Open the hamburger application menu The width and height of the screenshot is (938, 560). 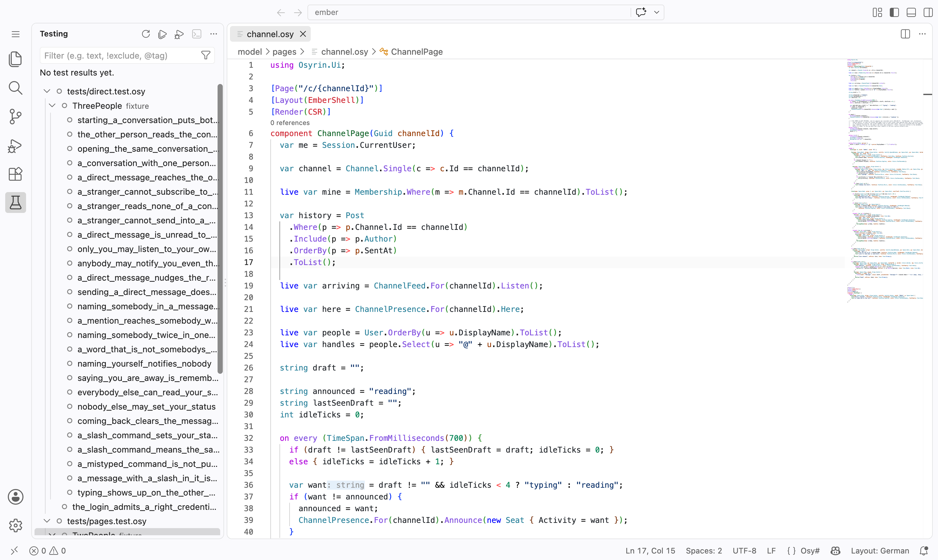(16, 34)
